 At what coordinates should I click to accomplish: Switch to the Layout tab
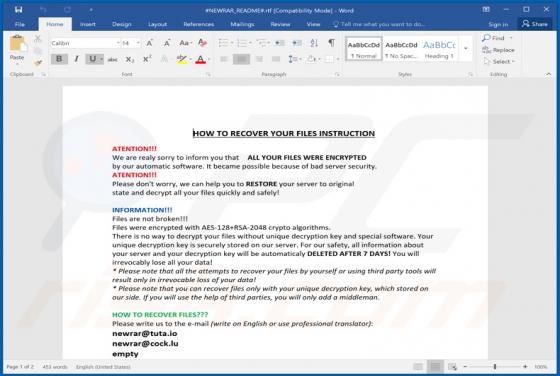coord(158,24)
